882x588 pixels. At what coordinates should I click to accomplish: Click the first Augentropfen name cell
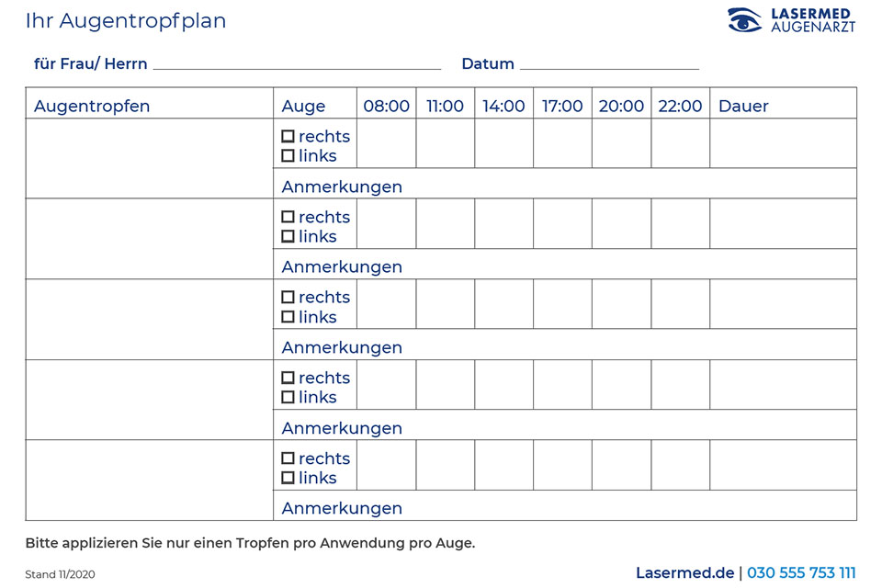[x=149, y=158]
